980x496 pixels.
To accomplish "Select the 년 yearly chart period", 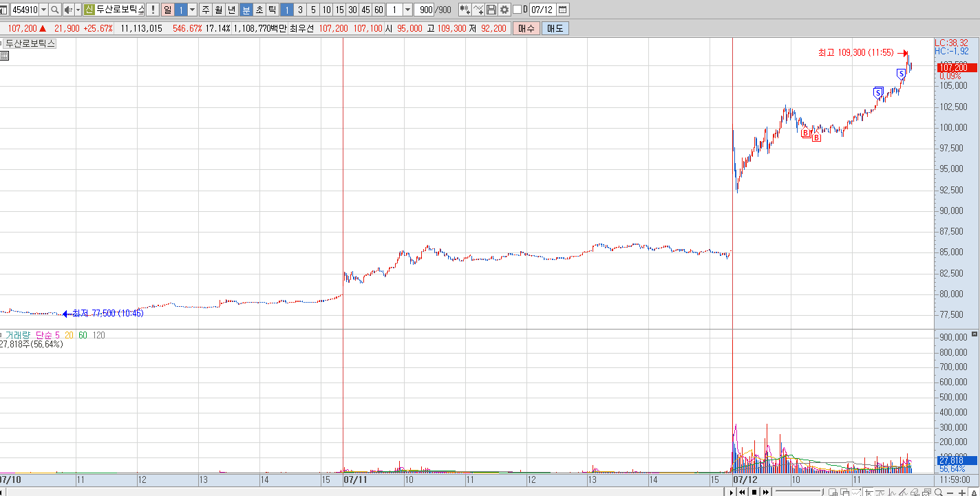I will pos(231,10).
